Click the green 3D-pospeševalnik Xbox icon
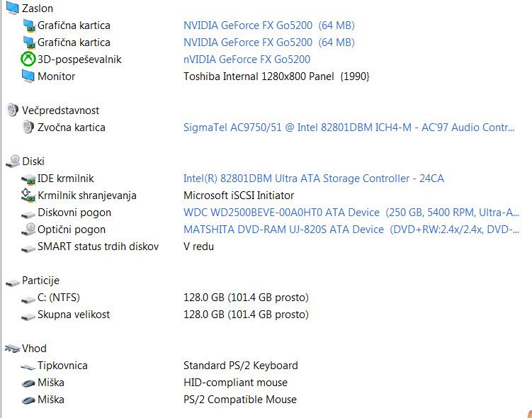Image resolution: width=532 pixels, height=418 pixels. tap(28, 60)
